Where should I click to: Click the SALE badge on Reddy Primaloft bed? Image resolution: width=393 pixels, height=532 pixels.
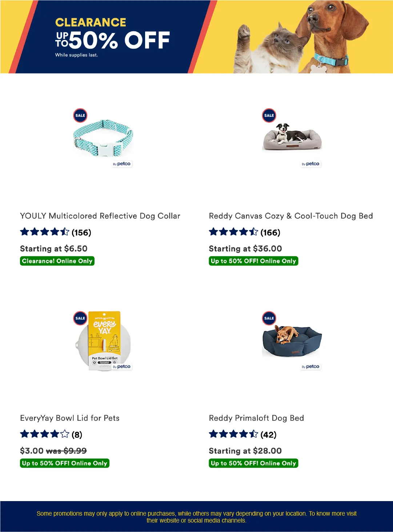point(269,318)
